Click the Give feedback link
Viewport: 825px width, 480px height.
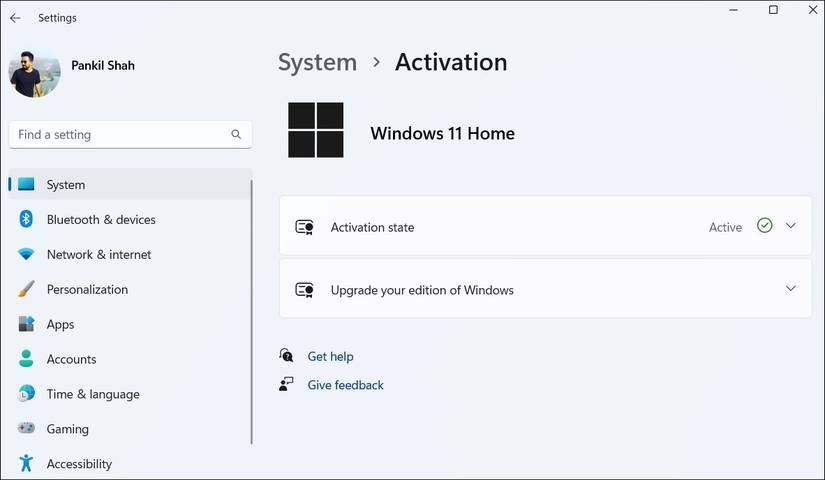pos(345,385)
